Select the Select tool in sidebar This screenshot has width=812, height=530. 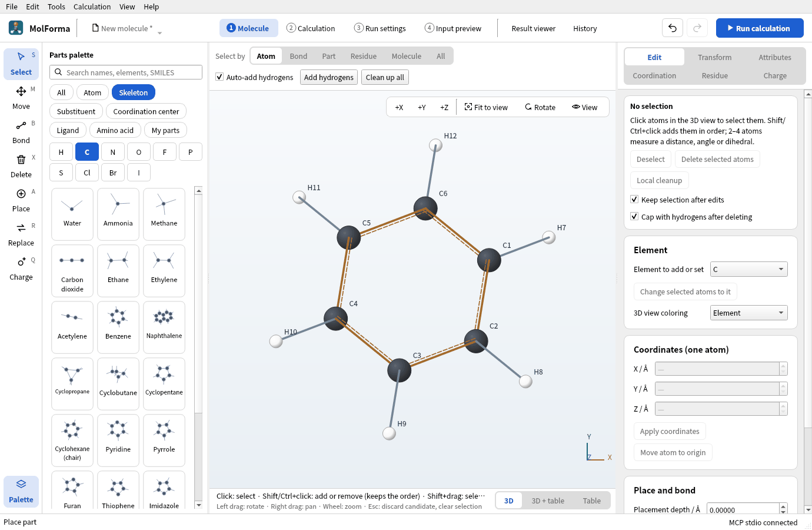21,64
